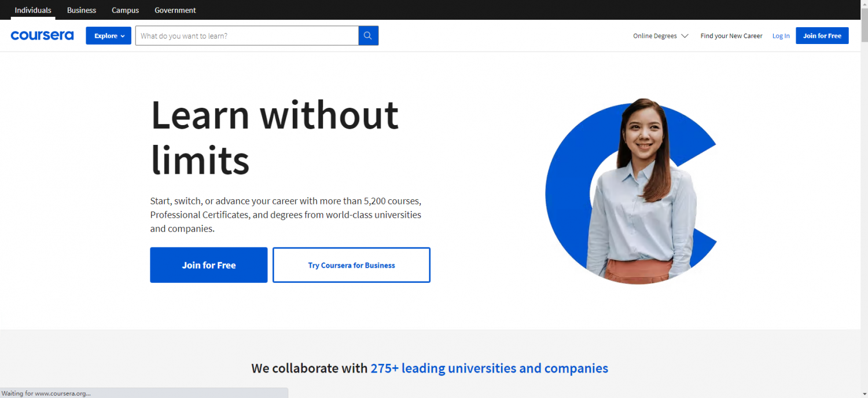The image size is (868, 398).
Task: Click the large hero Join for Free button
Action: [x=209, y=265]
